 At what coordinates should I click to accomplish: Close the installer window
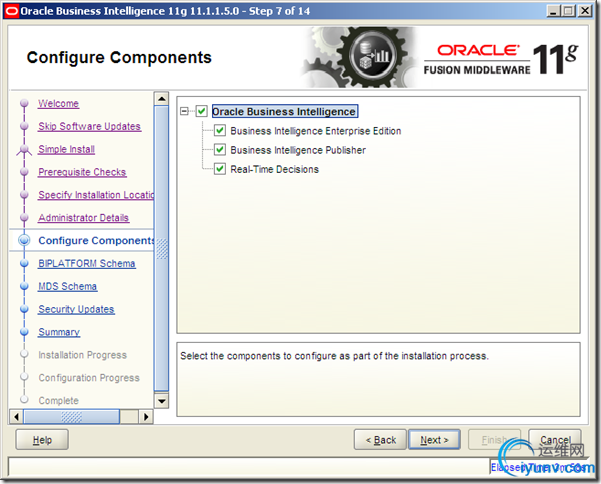pyautogui.click(x=585, y=11)
